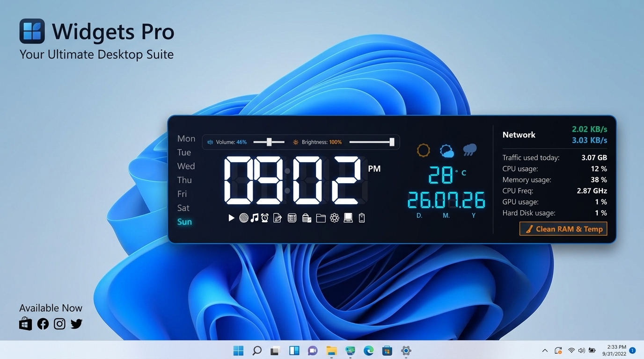Click the play triangle icon under the clock
Viewport: 644px width, 359px height.
point(231,218)
